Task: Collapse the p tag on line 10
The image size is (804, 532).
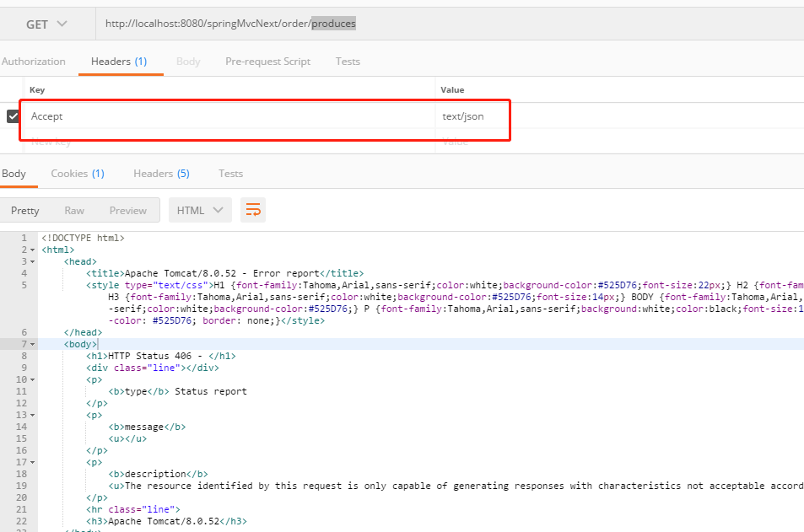Action: coord(32,379)
